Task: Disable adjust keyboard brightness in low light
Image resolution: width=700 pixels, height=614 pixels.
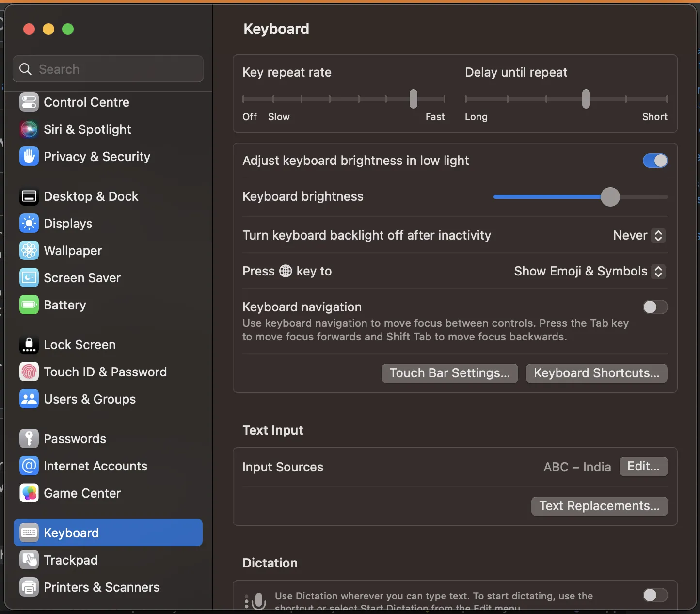Action: coord(655,161)
